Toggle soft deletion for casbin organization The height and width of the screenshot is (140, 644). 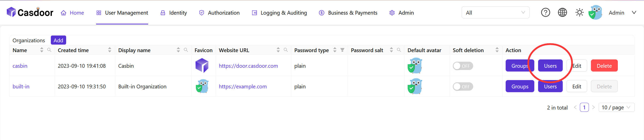click(x=463, y=66)
